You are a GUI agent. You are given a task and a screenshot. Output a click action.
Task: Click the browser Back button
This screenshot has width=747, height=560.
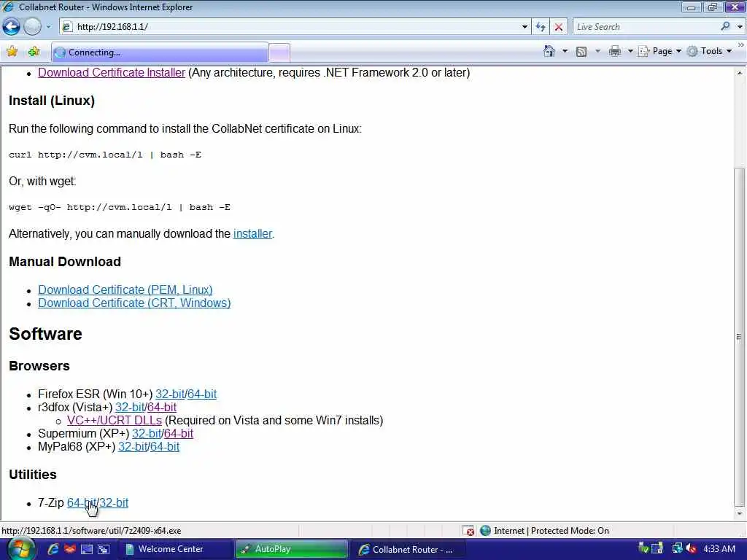[12, 27]
